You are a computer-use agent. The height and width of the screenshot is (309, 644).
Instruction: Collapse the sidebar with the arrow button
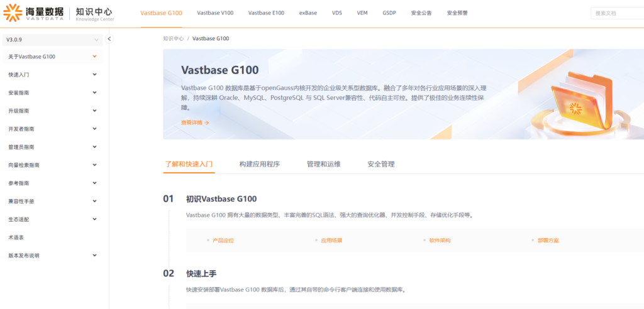pyautogui.click(x=109, y=39)
